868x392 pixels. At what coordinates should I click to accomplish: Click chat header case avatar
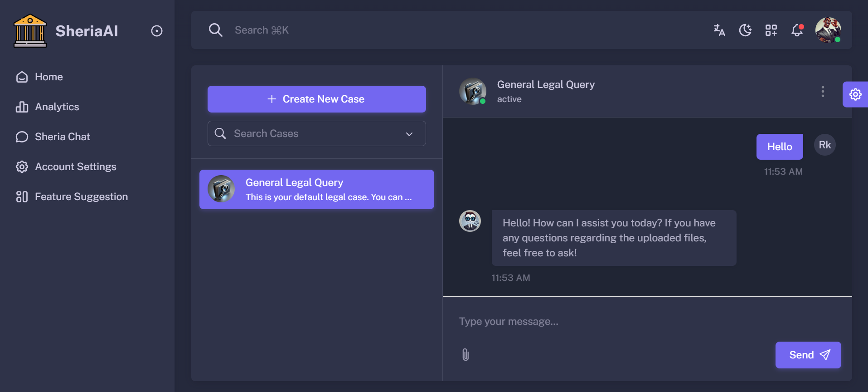(x=473, y=91)
